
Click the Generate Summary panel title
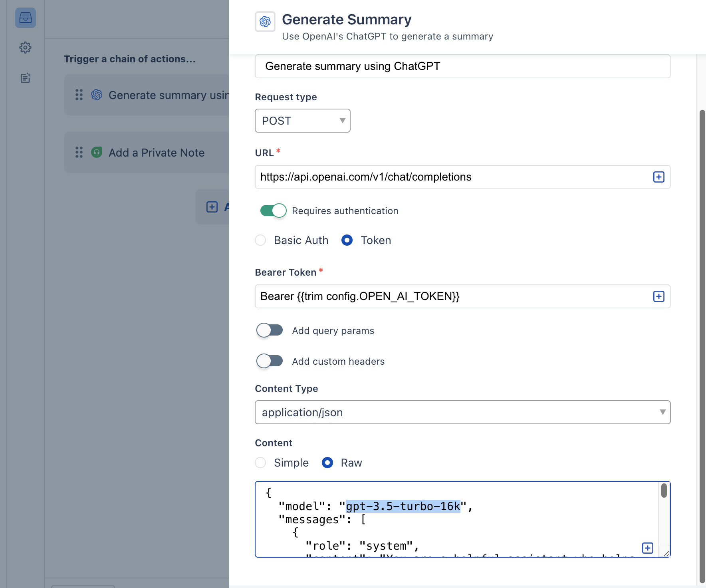coord(347,20)
